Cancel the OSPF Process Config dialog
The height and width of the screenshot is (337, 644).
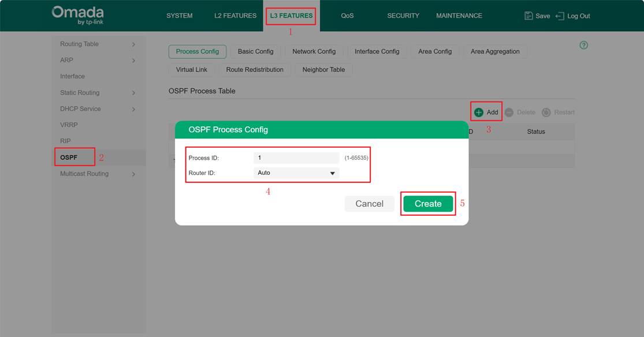369,204
